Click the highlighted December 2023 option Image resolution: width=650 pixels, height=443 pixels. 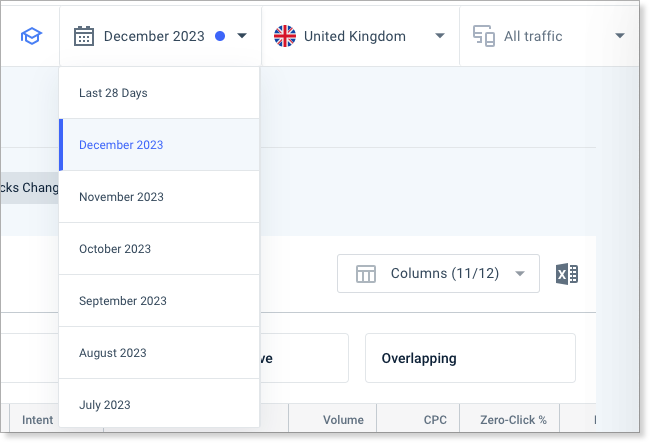point(159,145)
